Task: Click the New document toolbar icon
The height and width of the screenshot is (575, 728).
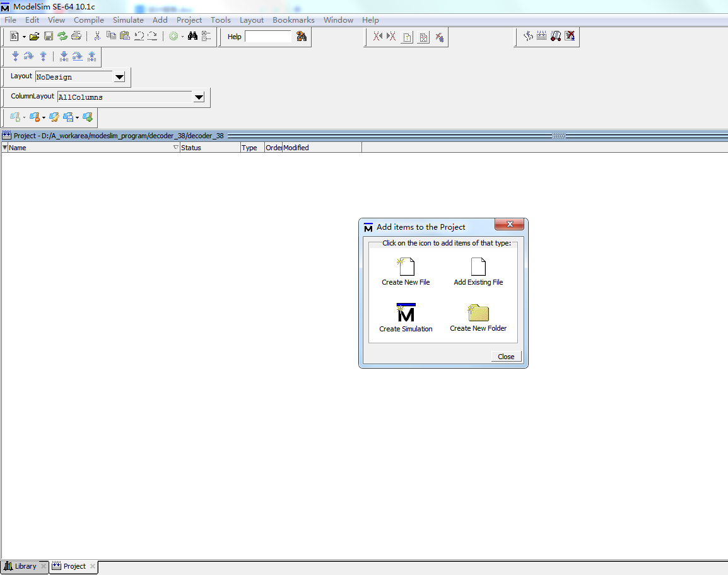Action: tap(14, 36)
